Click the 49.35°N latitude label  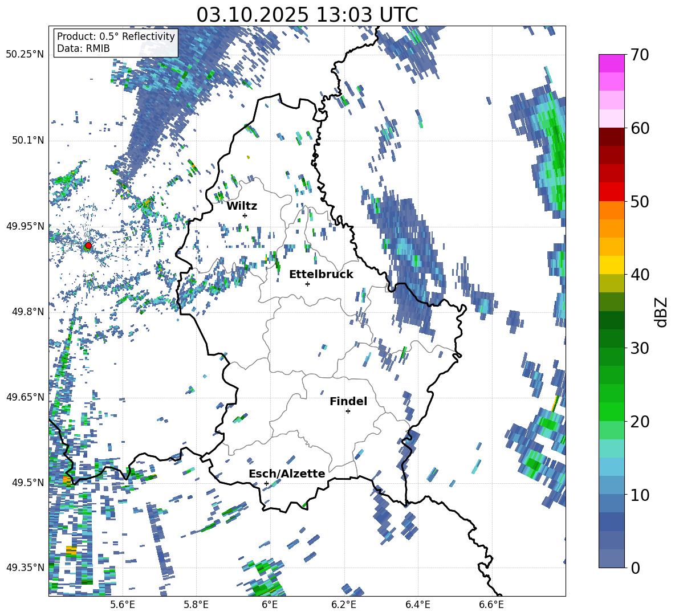pos(25,568)
